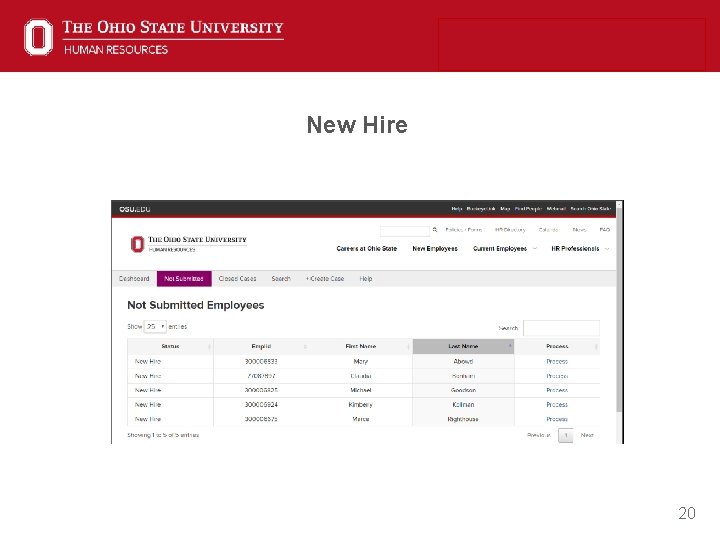The width and height of the screenshot is (720, 540).
Task: Click first name cell Kimberly
Action: [360, 405]
